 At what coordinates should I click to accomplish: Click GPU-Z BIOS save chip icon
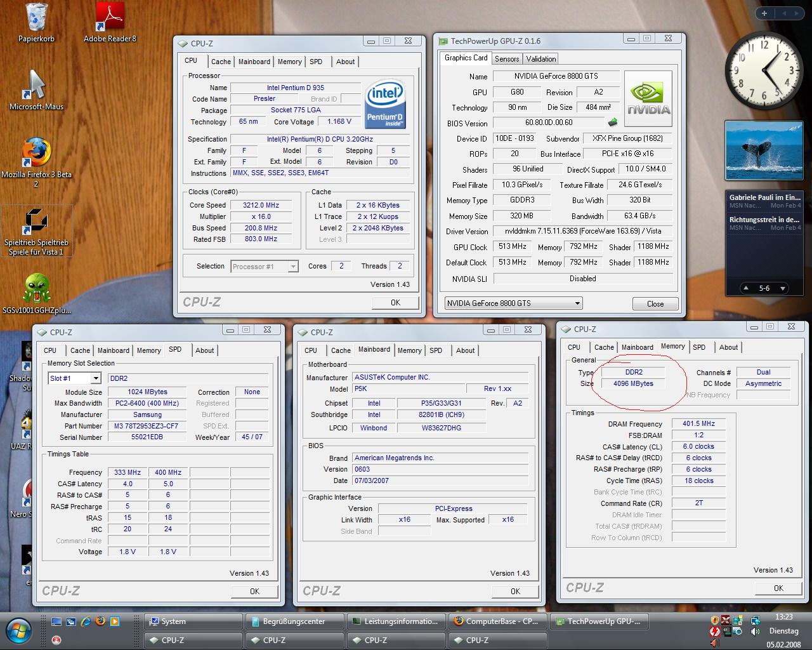click(613, 123)
